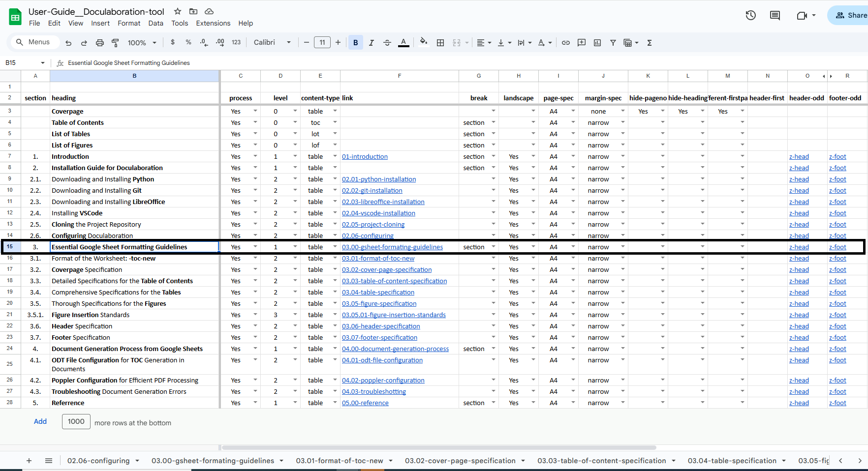Screen dimensions: 868x471
Task: Open the horizontal align dropdown
Action: coord(484,43)
